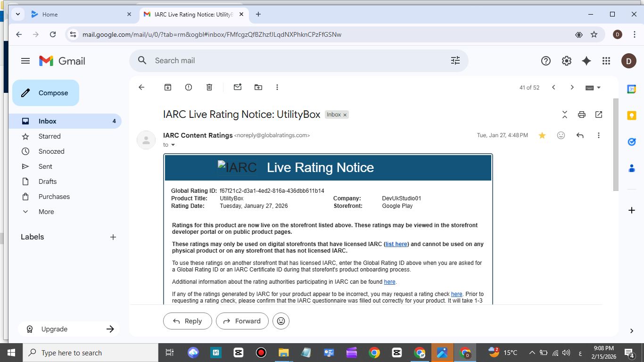
Task: Compose a new email
Action: (x=46, y=93)
